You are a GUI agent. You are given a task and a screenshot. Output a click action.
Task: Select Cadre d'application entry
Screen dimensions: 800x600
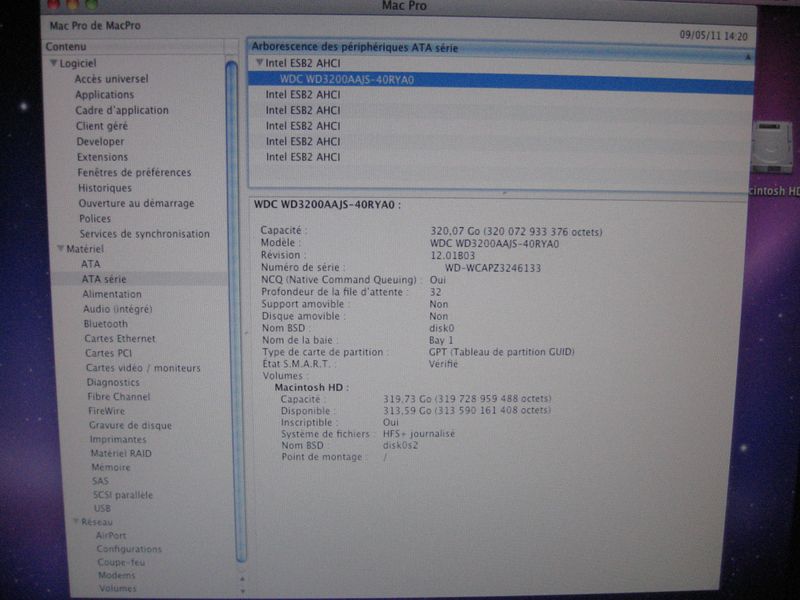tap(122, 110)
